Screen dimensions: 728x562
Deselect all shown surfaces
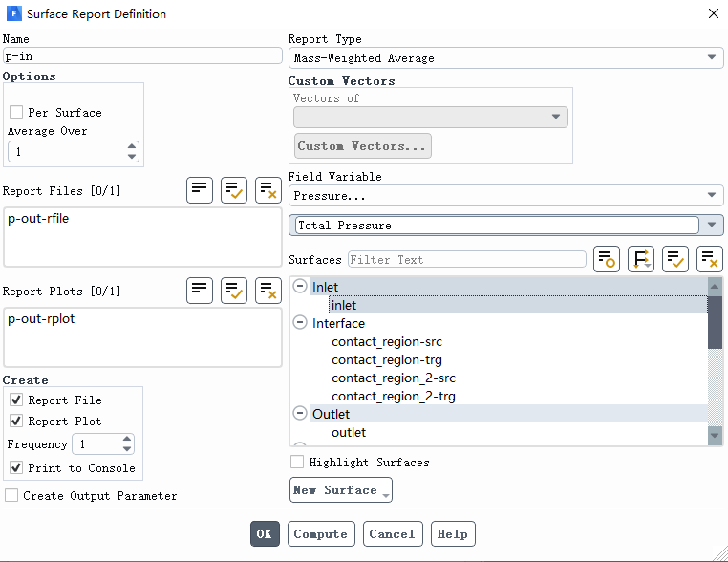pos(710,259)
